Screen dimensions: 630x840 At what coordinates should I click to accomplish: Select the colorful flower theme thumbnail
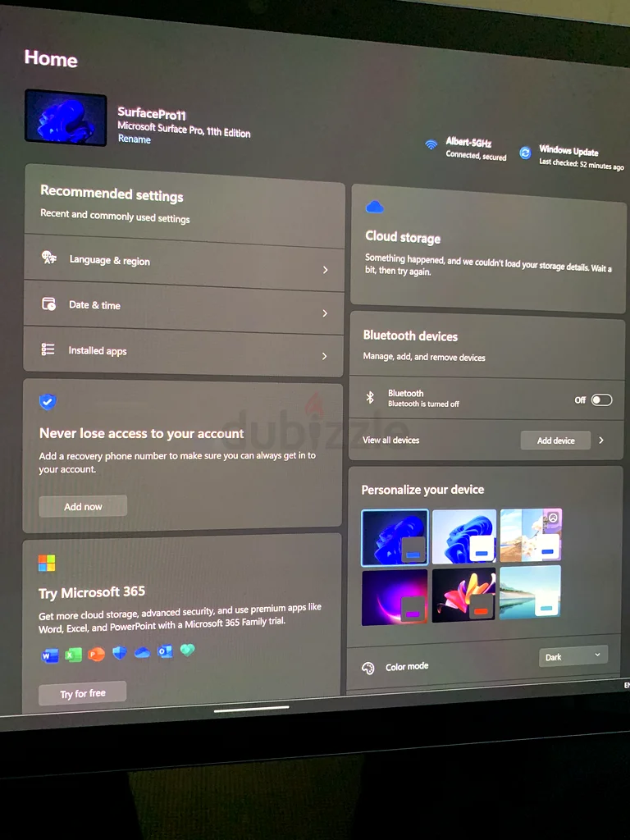click(x=464, y=595)
